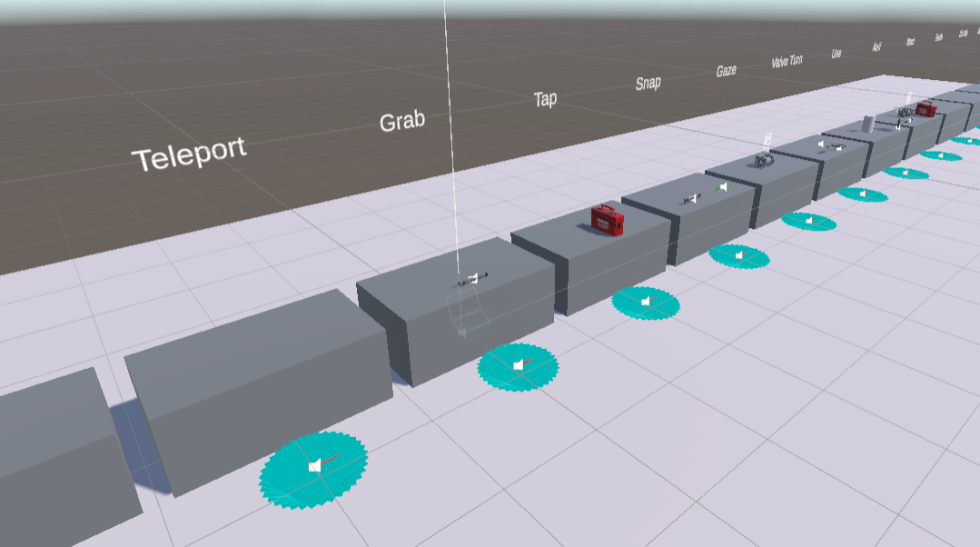Image resolution: width=980 pixels, height=547 pixels.
Task: Select the Snap text label
Action: click(x=648, y=84)
